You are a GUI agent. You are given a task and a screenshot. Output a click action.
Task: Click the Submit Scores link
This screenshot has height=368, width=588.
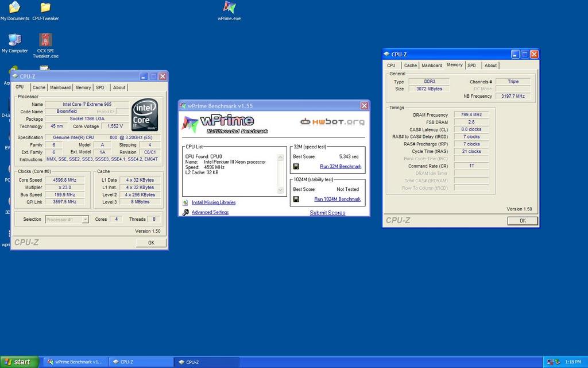pyautogui.click(x=327, y=213)
